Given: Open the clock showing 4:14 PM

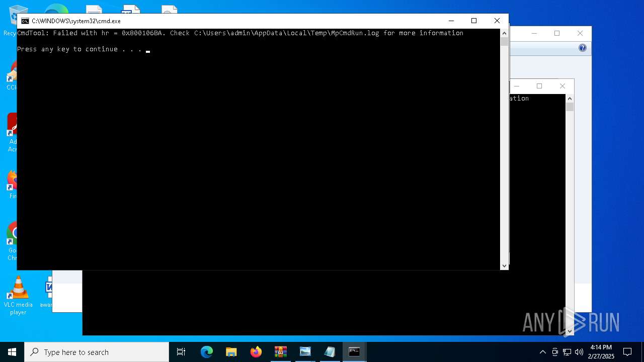Looking at the screenshot, I should 601,352.
